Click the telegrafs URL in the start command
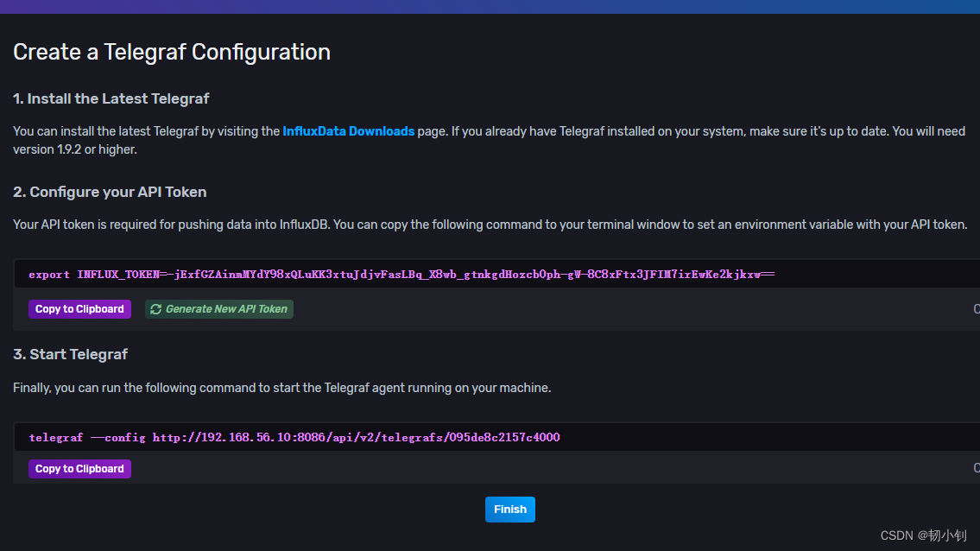 coord(356,438)
